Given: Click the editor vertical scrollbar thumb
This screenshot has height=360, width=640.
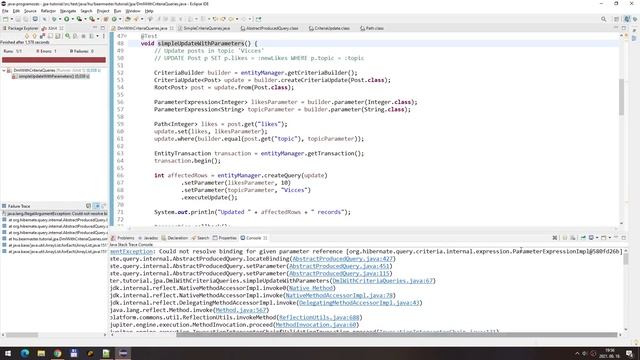Looking at the screenshot, I should 621,97.
